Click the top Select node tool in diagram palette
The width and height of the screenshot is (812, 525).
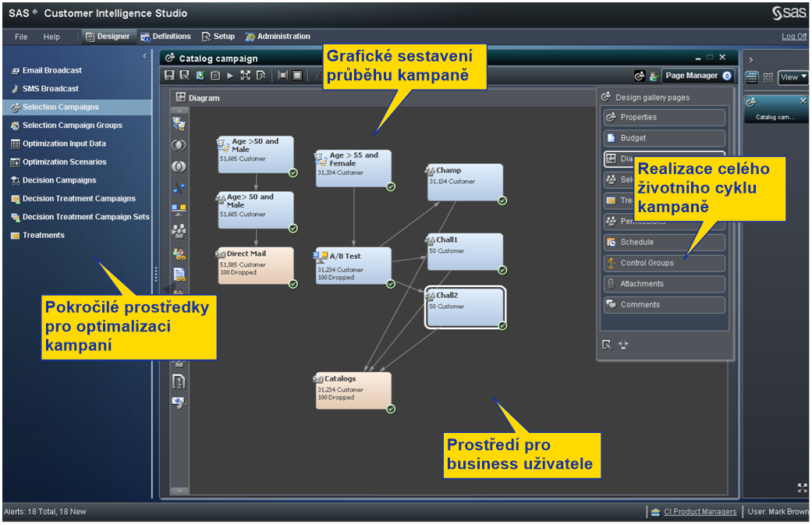point(179,124)
